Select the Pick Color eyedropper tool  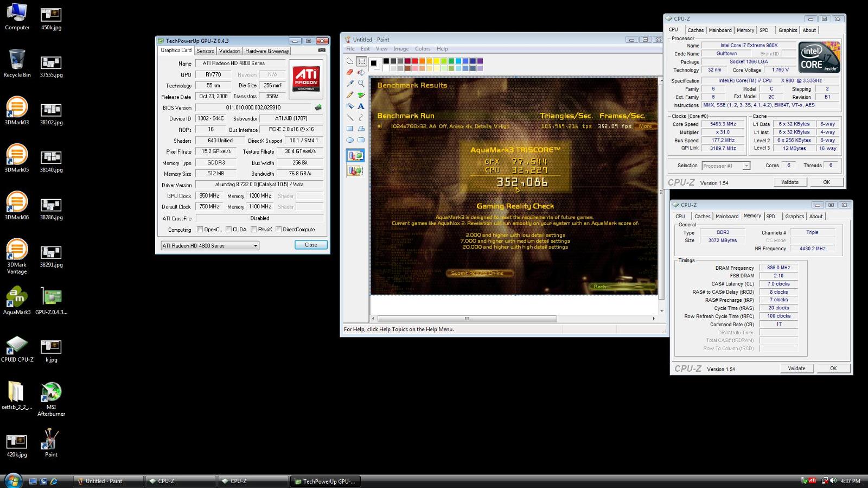(x=350, y=84)
